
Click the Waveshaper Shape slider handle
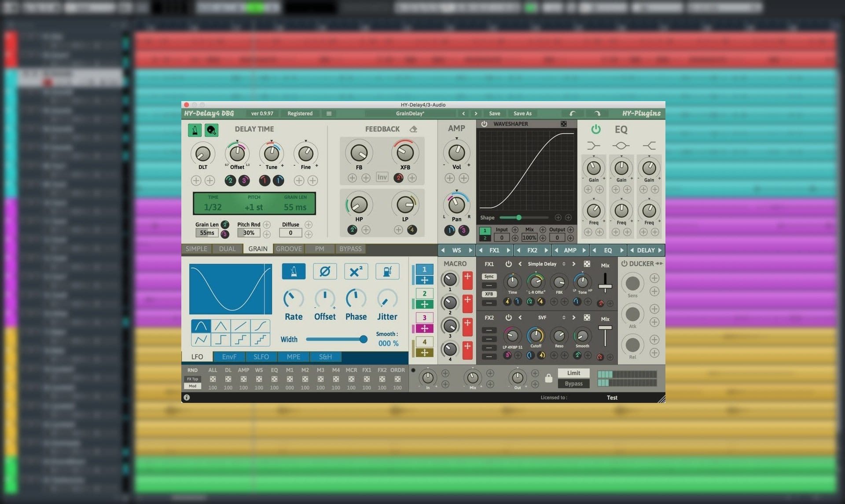518,218
